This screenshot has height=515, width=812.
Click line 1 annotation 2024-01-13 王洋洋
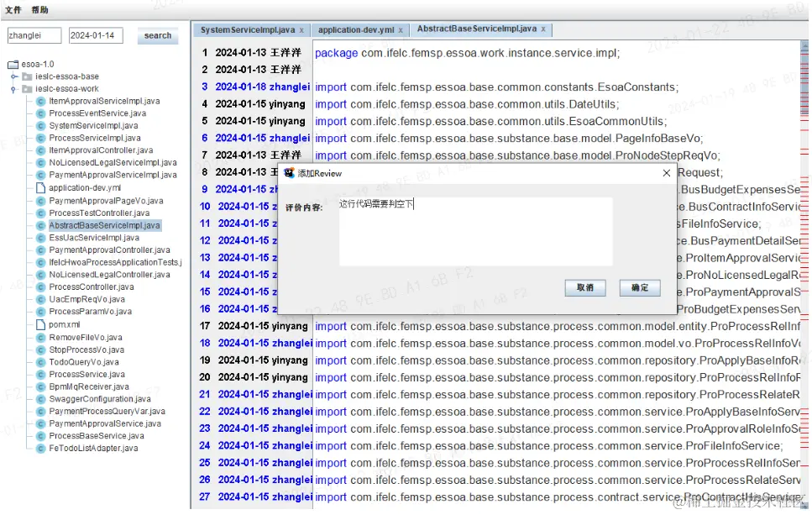[x=258, y=53]
